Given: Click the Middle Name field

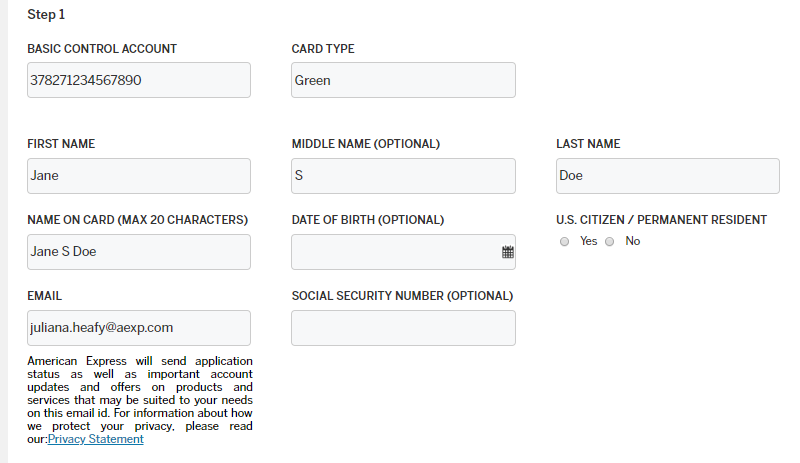Looking at the screenshot, I should [x=403, y=176].
